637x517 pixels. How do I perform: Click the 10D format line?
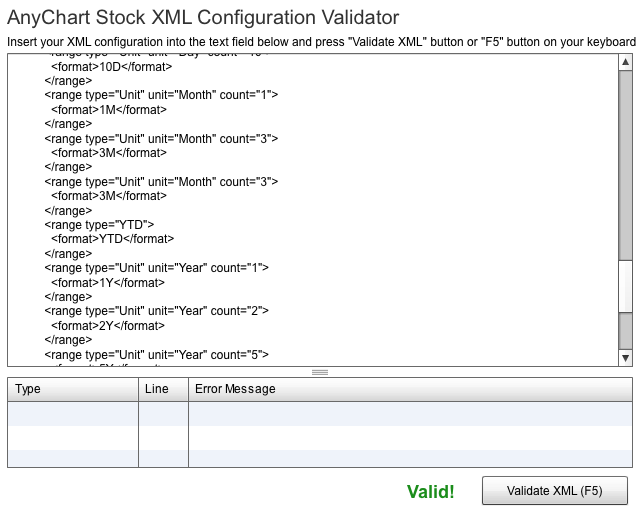coord(112,67)
